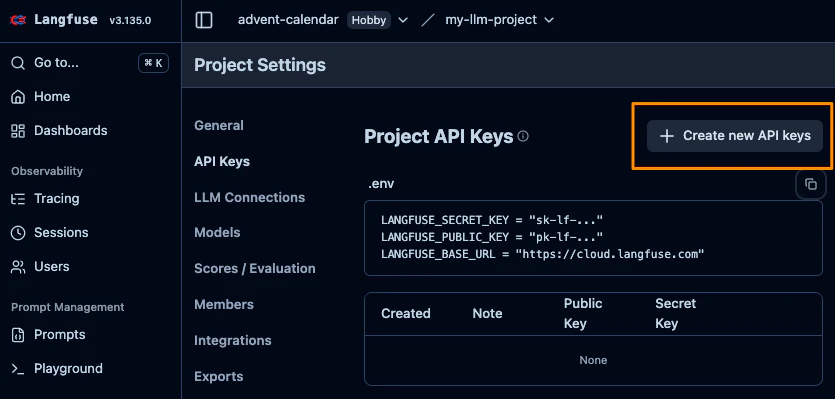Click the Home house icon
This screenshot has height=399, width=835.
(x=18, y=97)
